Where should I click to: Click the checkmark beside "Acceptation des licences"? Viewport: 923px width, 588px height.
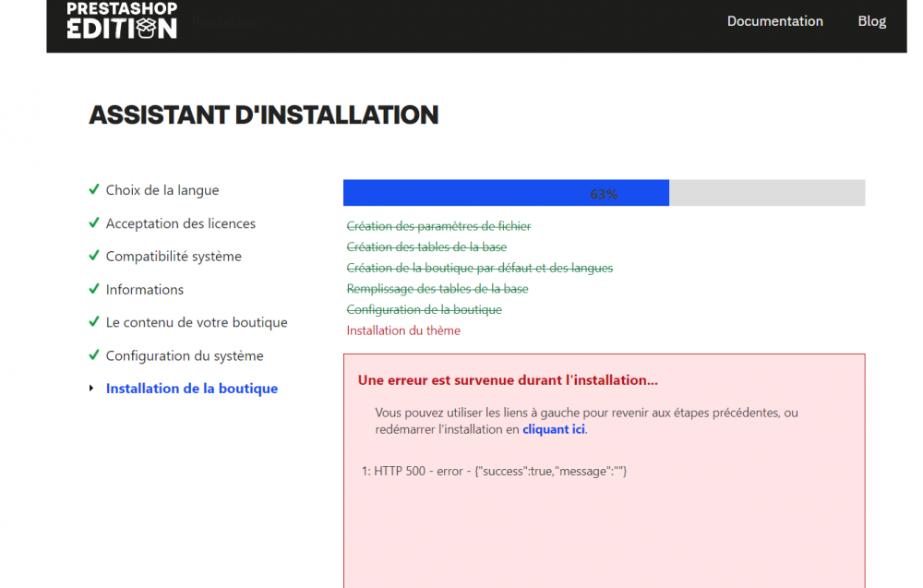93,222
